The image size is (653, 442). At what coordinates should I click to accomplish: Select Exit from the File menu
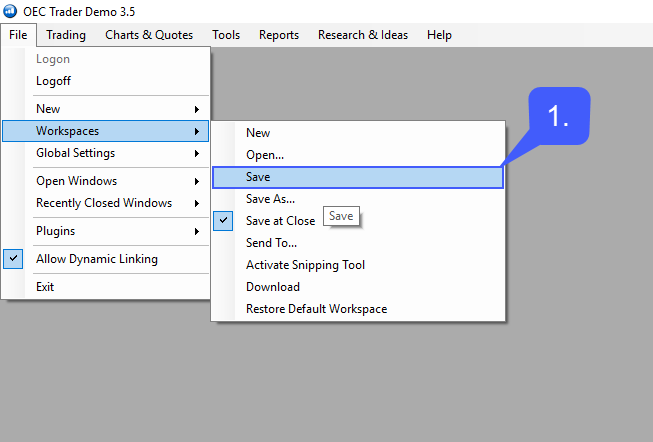105,287
